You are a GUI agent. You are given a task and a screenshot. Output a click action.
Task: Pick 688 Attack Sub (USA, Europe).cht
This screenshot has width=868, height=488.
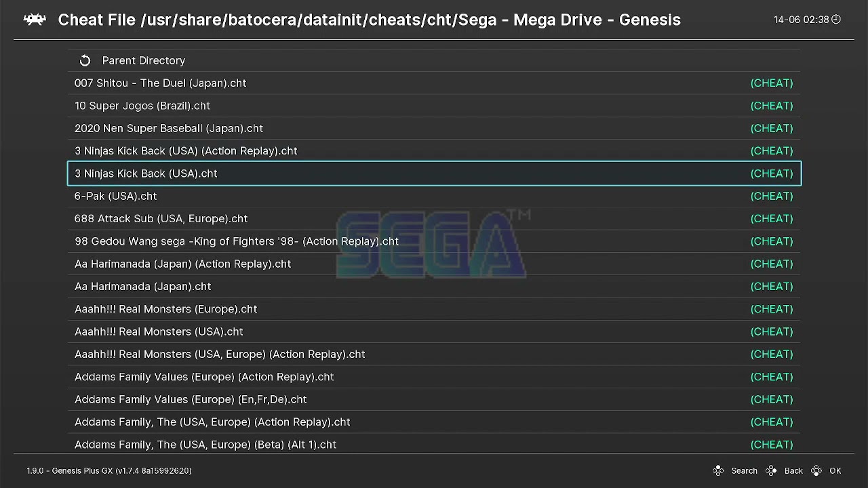click(x=434, y=218)
